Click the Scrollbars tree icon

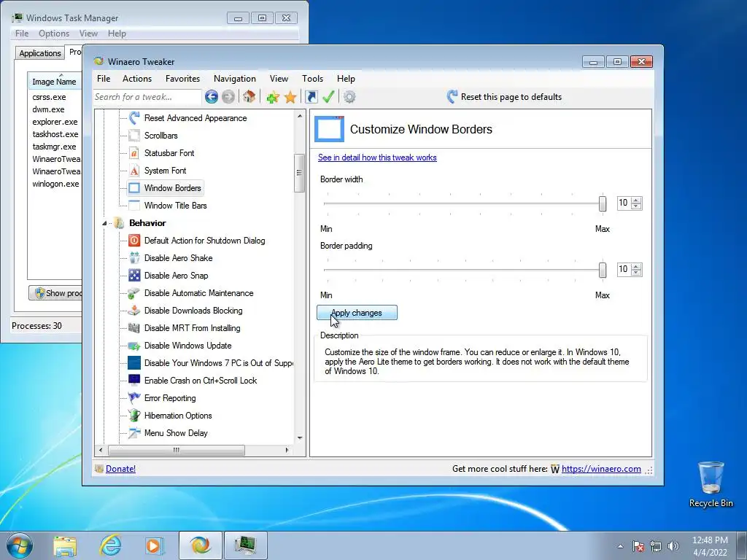pos(134,135)
